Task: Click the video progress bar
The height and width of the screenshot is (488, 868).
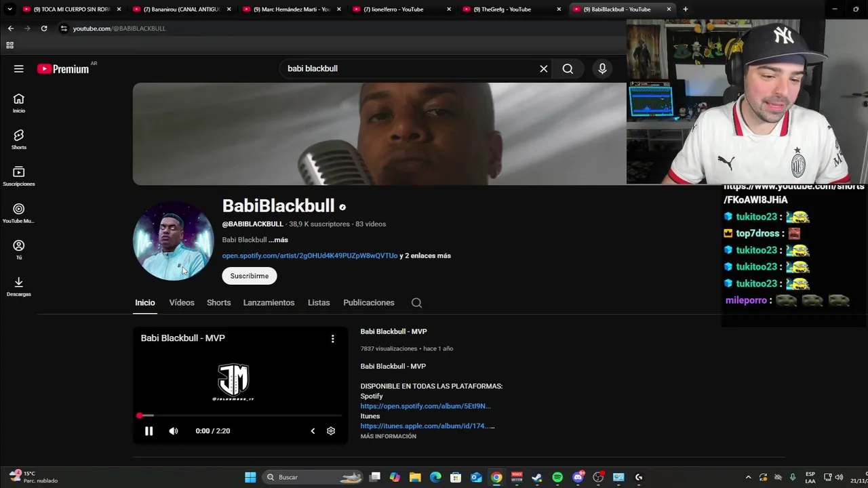Action: tap(240, 415)
